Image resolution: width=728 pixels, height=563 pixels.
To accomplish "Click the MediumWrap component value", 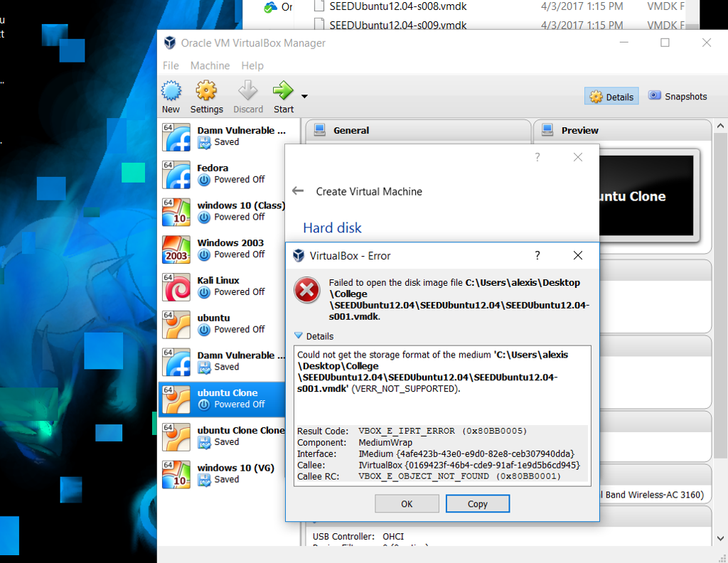I will point(385,442).
